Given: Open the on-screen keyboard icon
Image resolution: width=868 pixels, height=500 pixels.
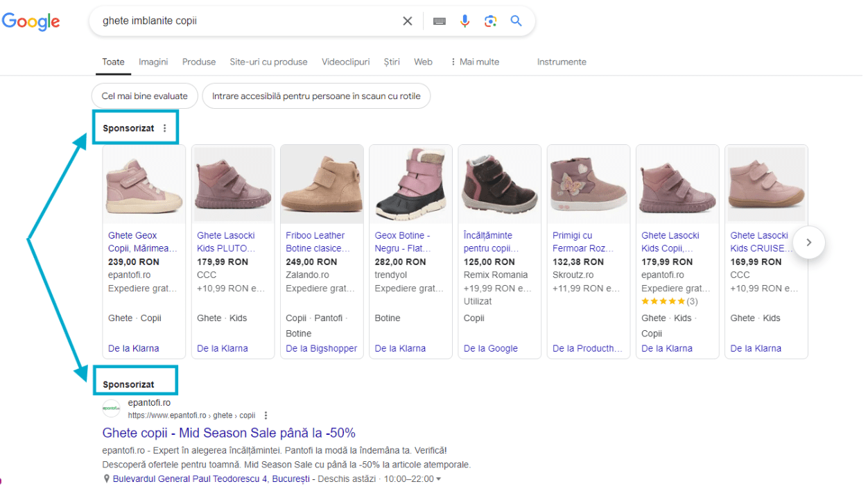Looking at the screenshot, I should 439,21.
